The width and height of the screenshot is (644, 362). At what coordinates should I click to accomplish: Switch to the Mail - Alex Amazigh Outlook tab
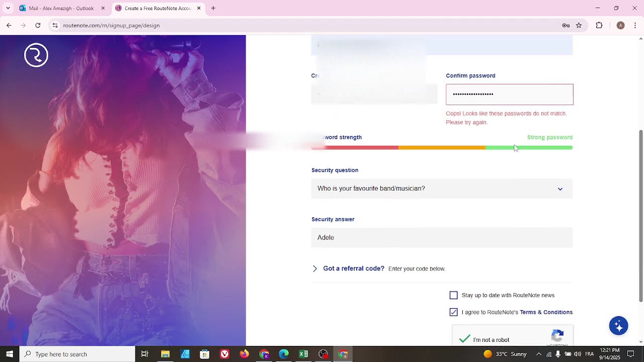62,8
